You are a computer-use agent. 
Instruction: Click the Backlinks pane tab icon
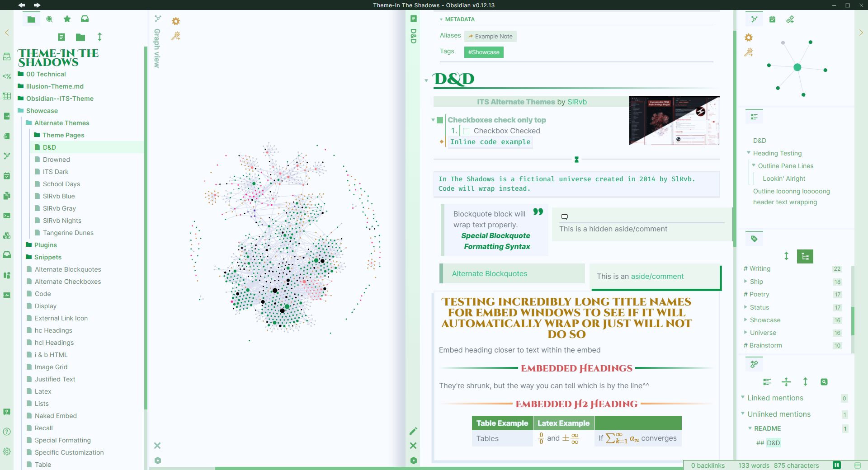point(754,364)
